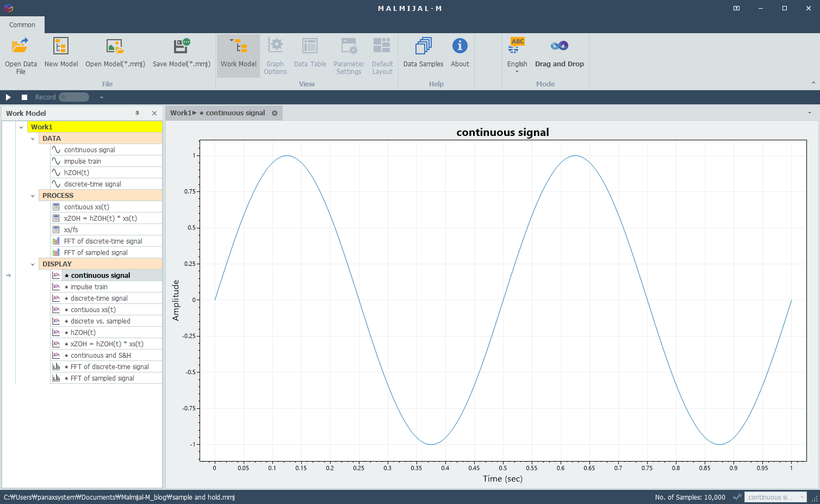Select ★ continuous signal display item

coord(106,276)
